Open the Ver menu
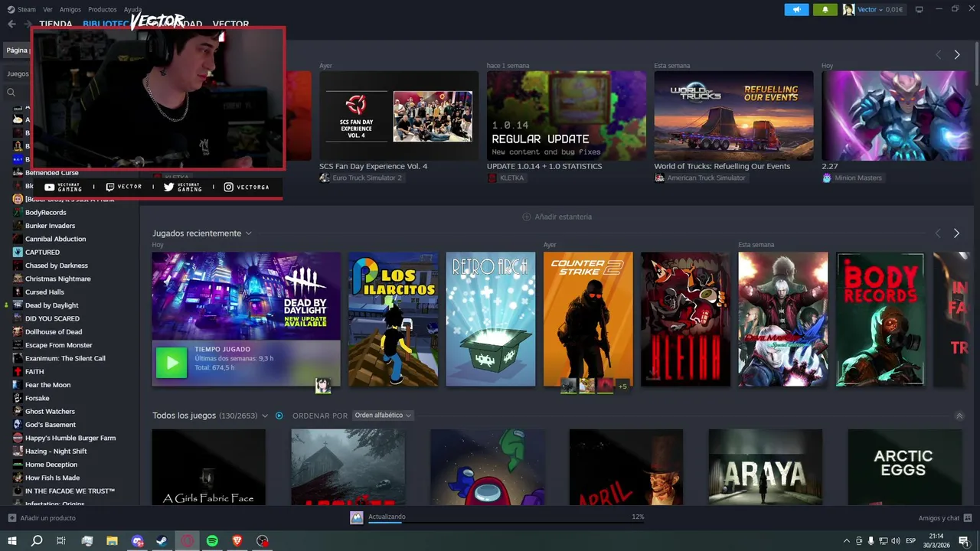The image size is (980, 551). click(x=47, y=9)
